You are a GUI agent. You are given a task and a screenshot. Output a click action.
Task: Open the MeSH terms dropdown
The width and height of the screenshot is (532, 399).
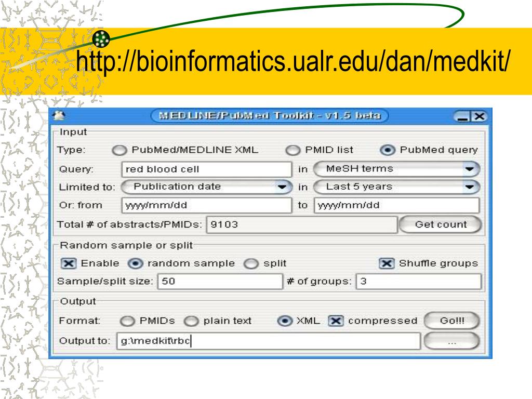click(397, 169)
